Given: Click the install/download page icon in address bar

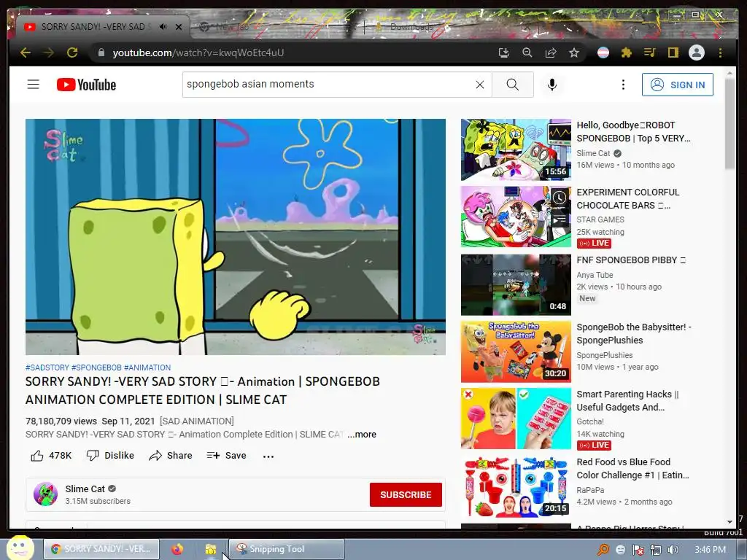Looking at the screenshot, I should pyautogui.click(x=503, y=52).
